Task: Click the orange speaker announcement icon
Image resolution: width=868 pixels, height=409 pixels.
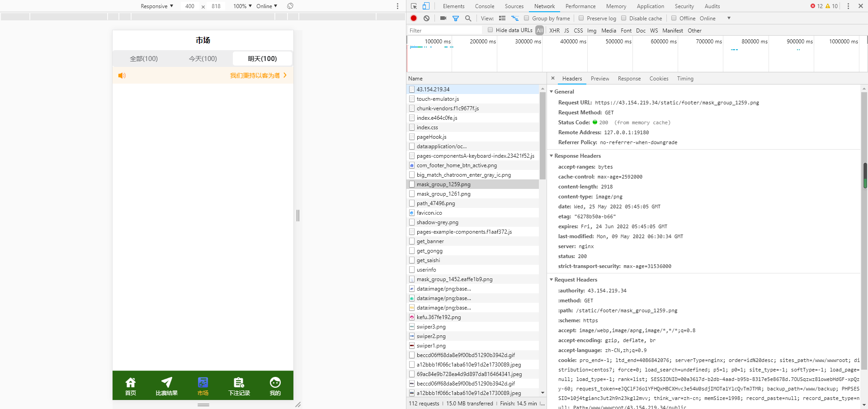Action: click(122, 75)
